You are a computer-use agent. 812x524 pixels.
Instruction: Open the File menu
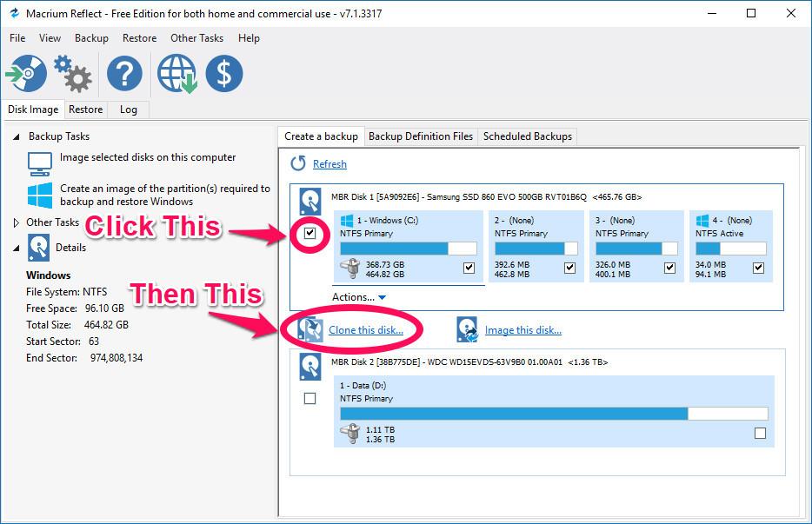(17, 37)
